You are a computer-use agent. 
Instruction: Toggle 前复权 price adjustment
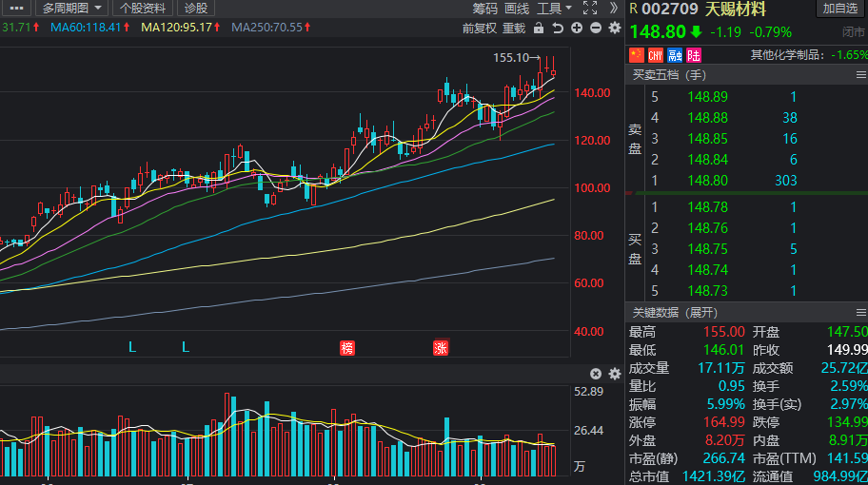(x=480, y=28)
